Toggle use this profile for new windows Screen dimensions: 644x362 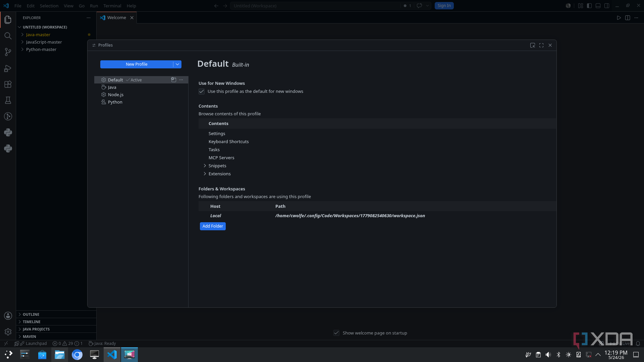[202, 92]
